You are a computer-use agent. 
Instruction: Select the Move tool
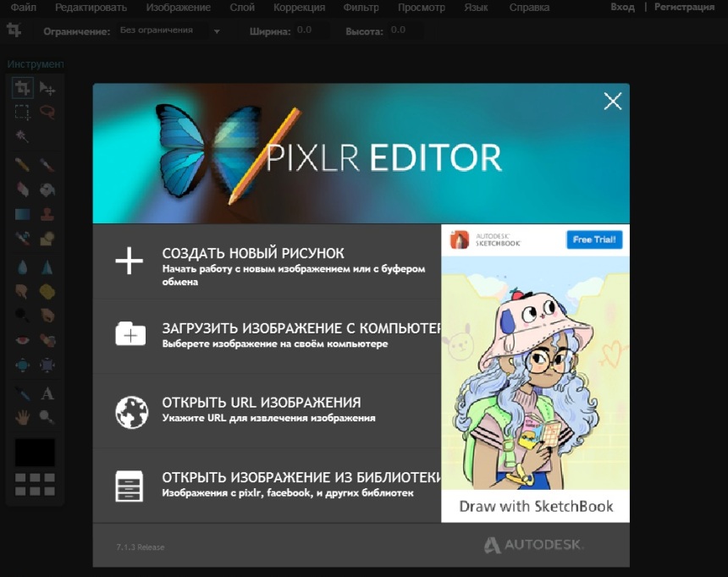[47, 88]
